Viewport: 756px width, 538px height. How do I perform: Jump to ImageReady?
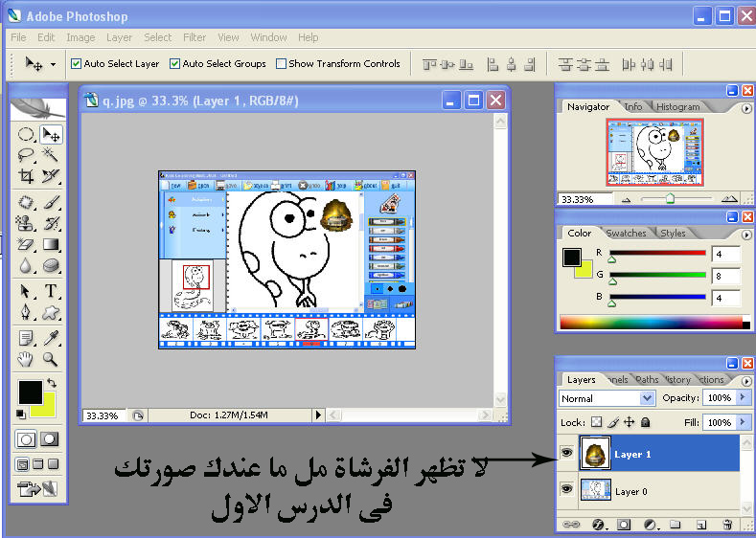[37, 488]
